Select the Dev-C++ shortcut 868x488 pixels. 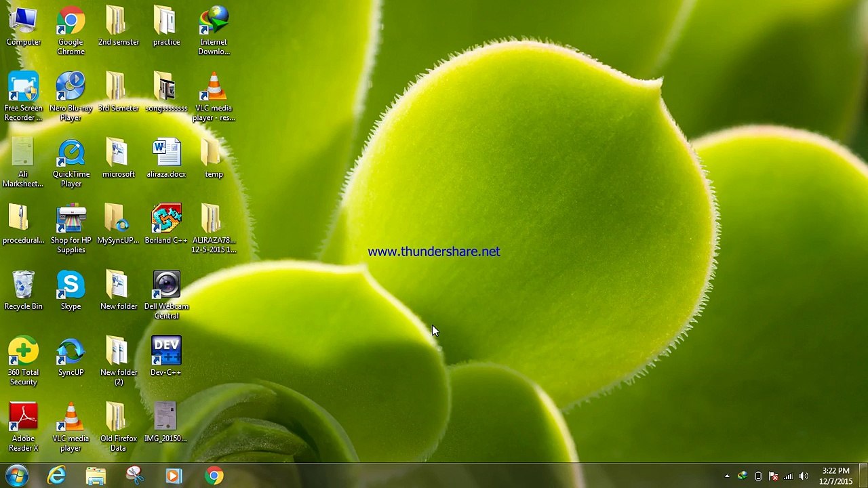coord(166,357)
